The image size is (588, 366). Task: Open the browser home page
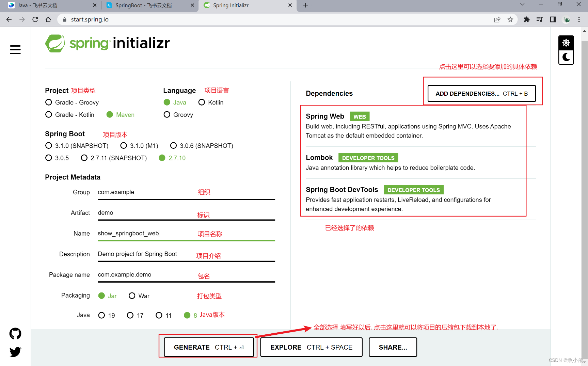click(48, 19)
